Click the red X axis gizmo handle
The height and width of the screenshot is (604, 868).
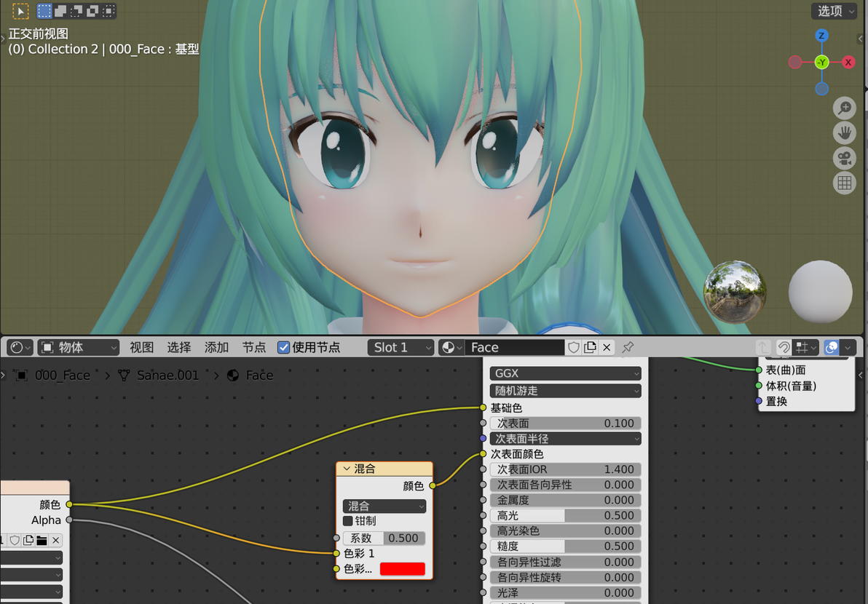pyautogui.click(x=848, y=62)
